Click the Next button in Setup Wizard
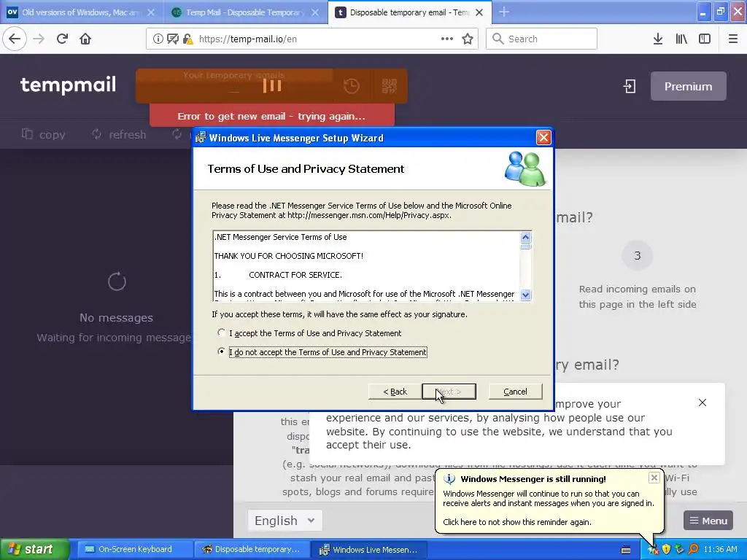Screen dimensions: 747x560 pyautogui.click(x=449, y=392)
